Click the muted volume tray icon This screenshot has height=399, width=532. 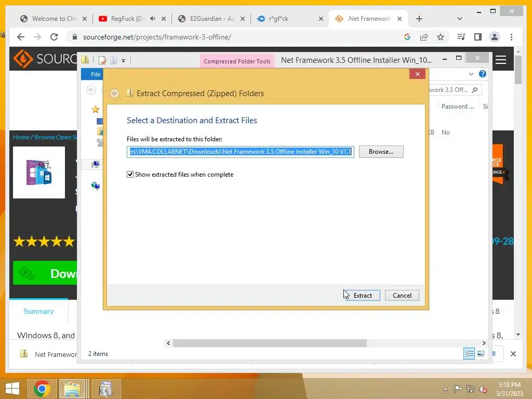483,389
